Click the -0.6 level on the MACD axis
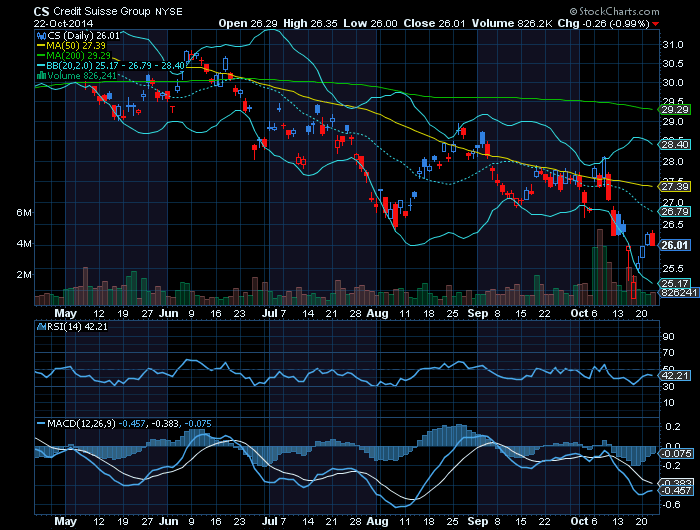This screenshot has width=700, height=530. click(672, 505)
